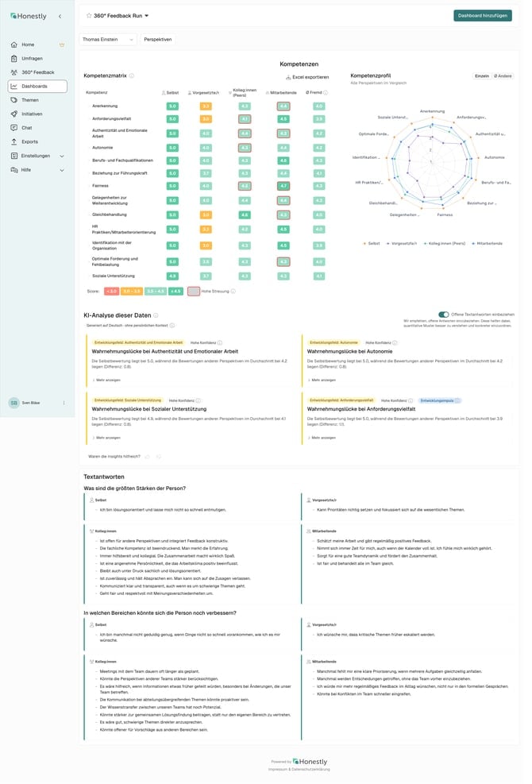Click the 'Wahrnehmungslücke bei Autonomie' heading
This screenshot has height=784, width=532.
coord(349,352)
